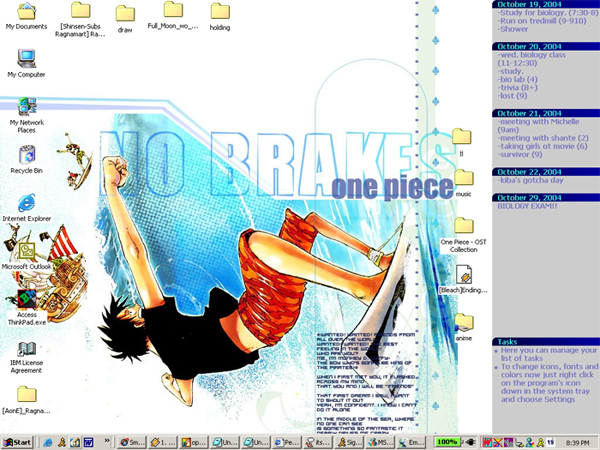Image resolution: width=600 pixels, height=450 pixels.
Task: Click the AIM running man tray icon
Action: coord(540,443)
